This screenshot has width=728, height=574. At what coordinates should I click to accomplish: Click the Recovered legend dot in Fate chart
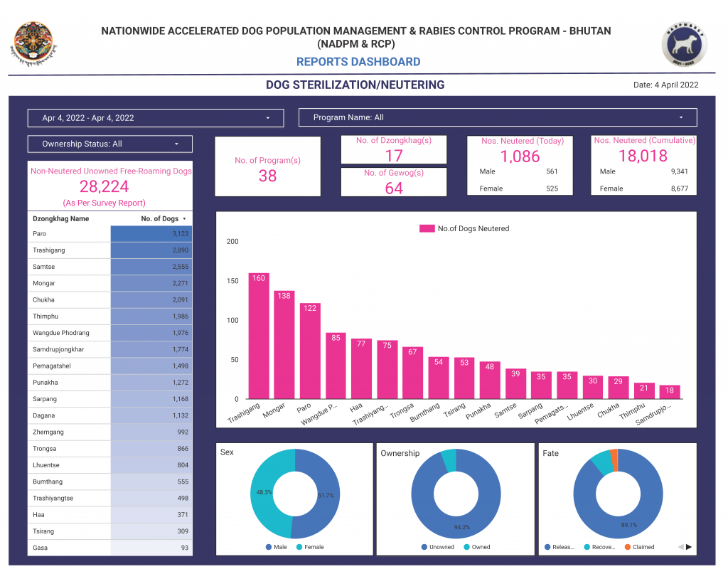click(x=587, y=547)
